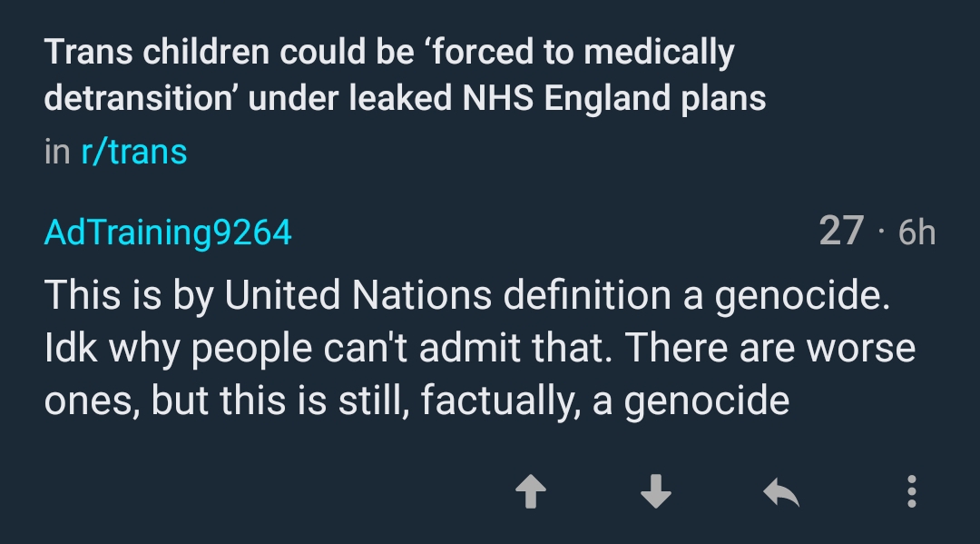The height and width of the screenshot is (544, 980).
Task: Downvote the genocide comment
Action: [655, 492]
